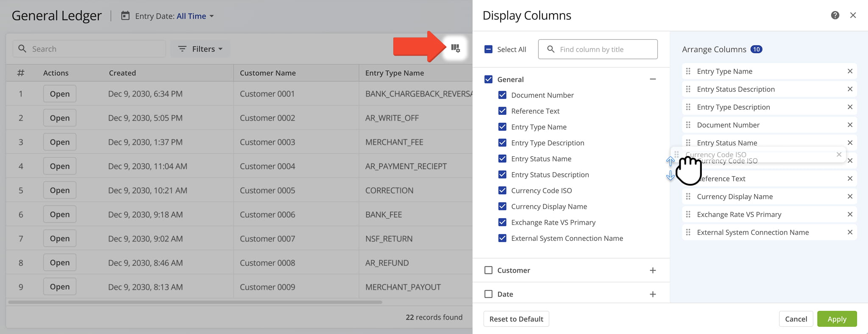Screen dimensions: 868x334
Task: Remove Entry Type Description from arranged columns
Action: (850, 107)
